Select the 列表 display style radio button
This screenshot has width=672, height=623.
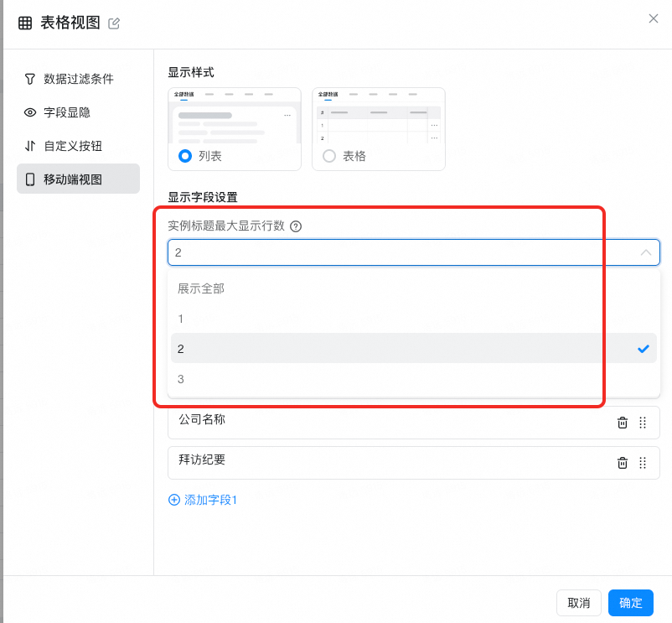185,156
